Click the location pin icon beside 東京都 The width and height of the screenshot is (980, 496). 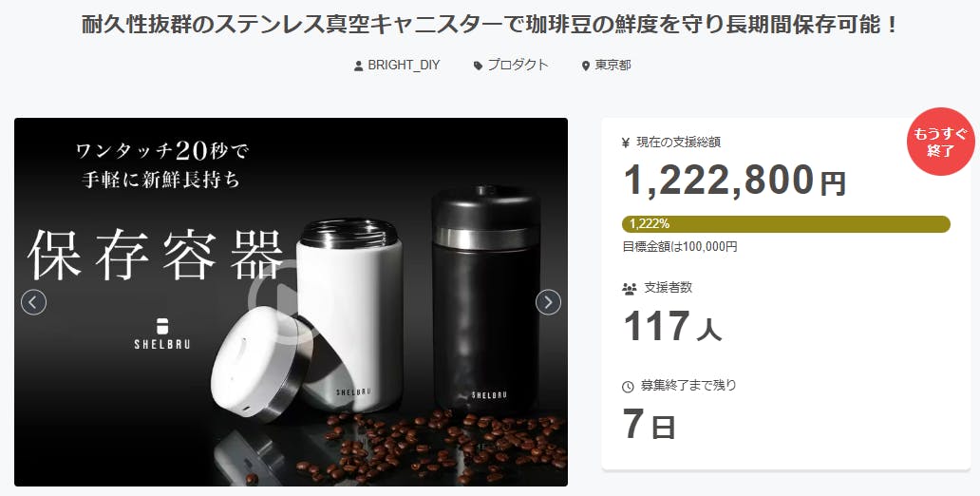[x=586, y=66]
